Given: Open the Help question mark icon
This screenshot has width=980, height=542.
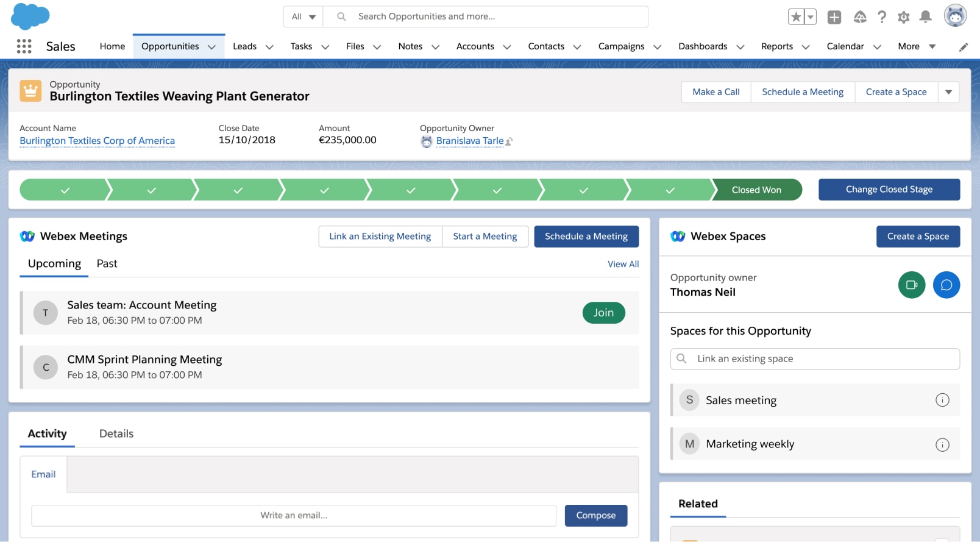Looking at the screenshot, I should 882,17.
